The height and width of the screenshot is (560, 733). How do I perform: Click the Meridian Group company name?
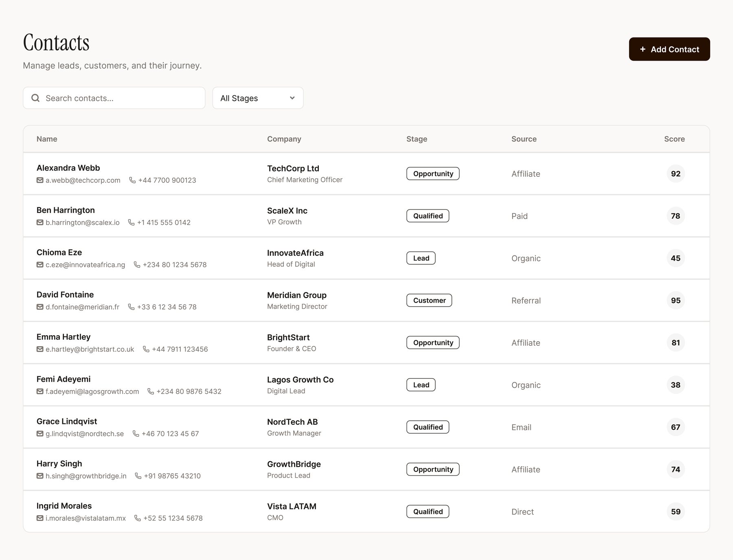297,295
